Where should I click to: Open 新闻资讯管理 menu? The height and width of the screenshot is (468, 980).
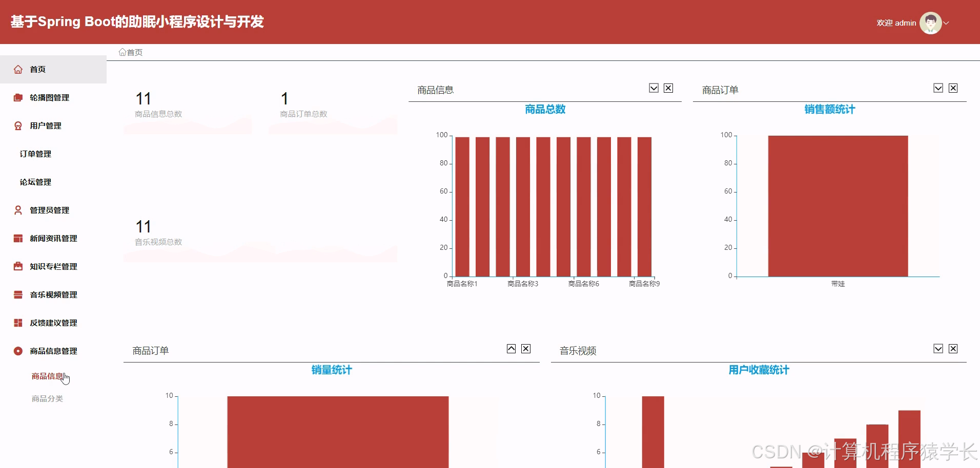pyautogui.click(x=53, y=238)
